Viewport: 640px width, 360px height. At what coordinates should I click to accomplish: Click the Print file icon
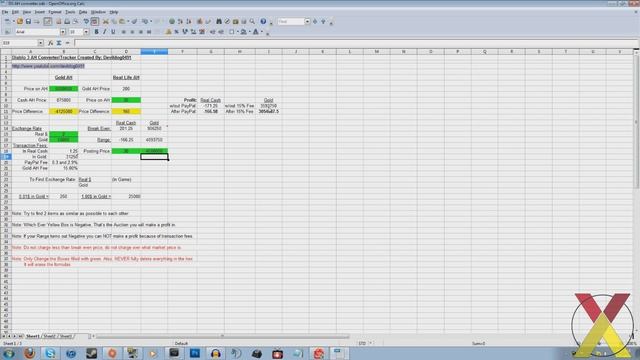click(67, 21)
